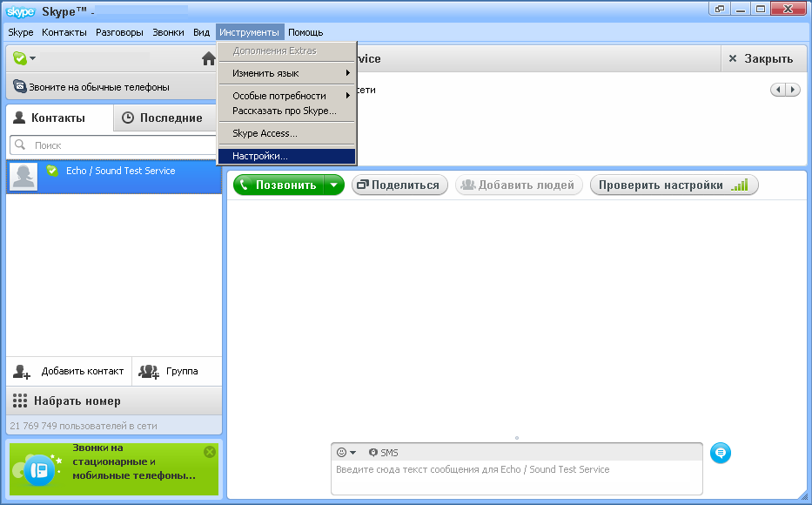
Task: Select Рассказать про Skype... menu entry
Action: pyautogui.click(x=287, y=111)
